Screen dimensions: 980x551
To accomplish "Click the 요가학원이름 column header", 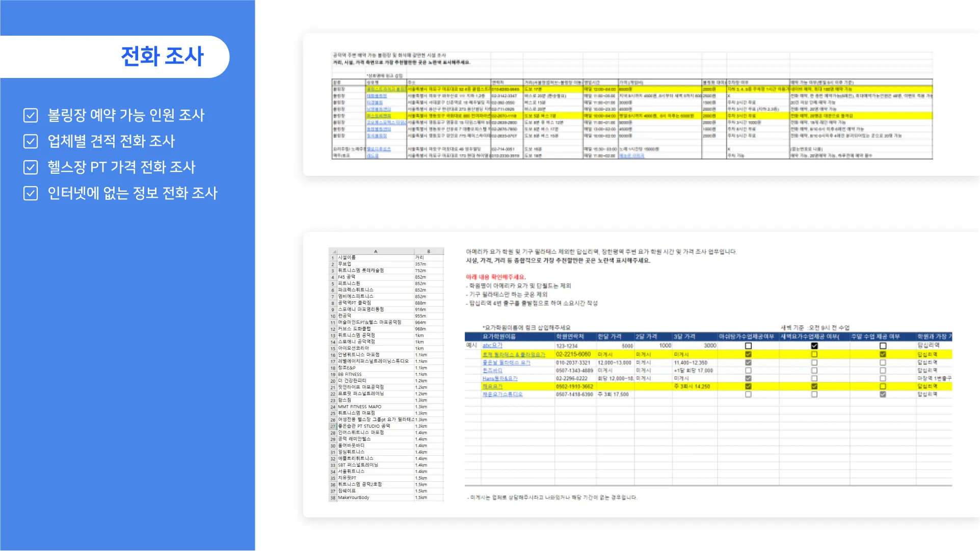I will point(499,337).
